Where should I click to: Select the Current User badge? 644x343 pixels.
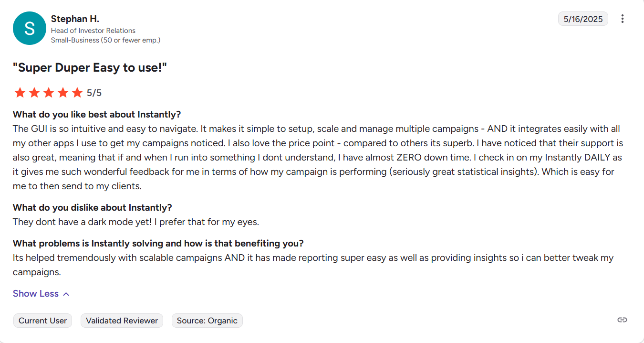[42, 321]
